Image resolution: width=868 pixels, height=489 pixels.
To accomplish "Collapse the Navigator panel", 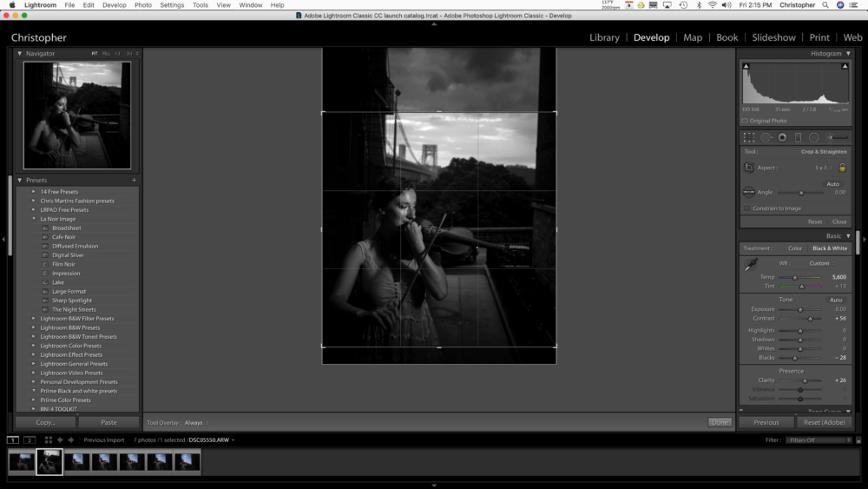I will coord(19,54).
